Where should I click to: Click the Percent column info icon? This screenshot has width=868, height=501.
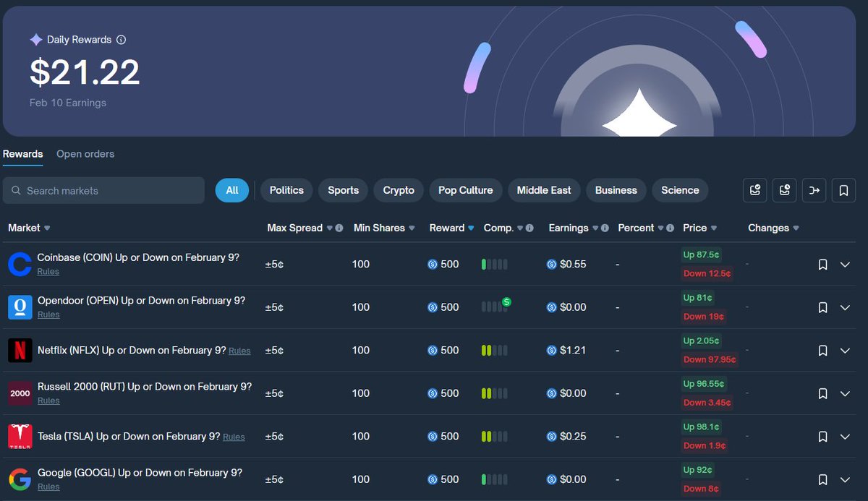click(670, 228)
